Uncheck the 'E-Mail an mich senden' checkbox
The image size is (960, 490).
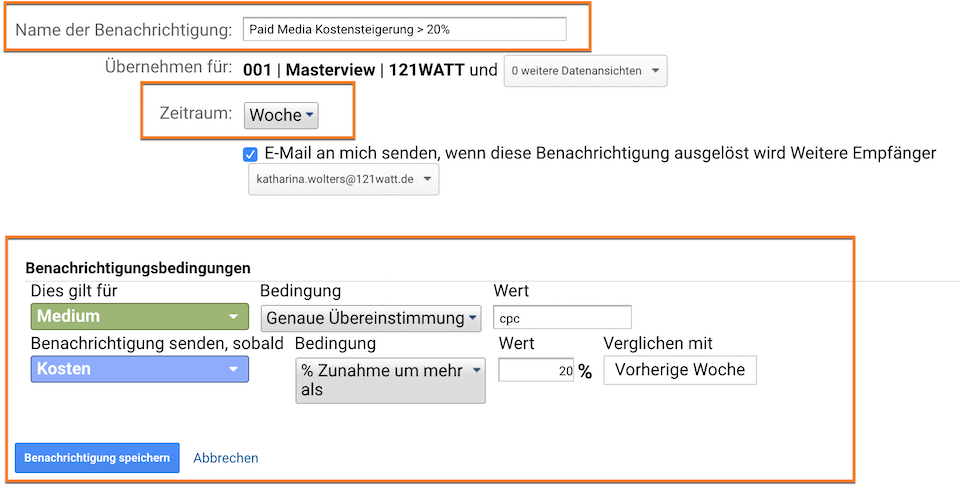click(250, 154)
